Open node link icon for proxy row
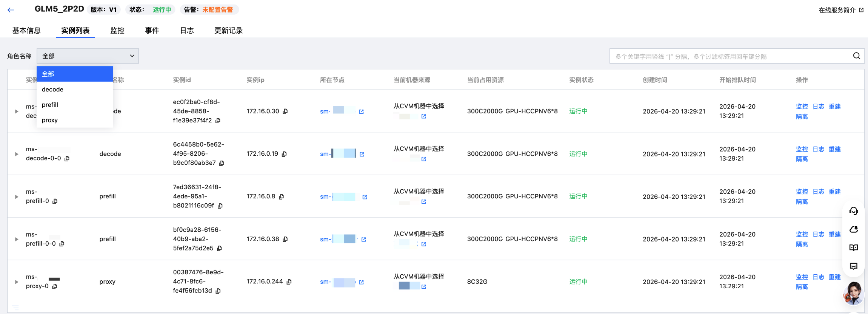868x314 pixels. coord(361,282)
